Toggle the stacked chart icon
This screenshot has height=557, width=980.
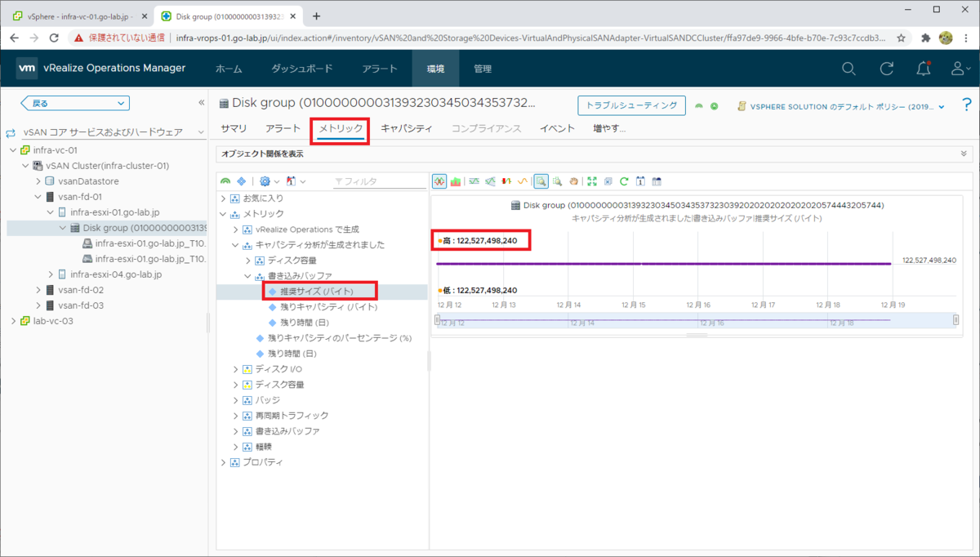pos(456,181)
